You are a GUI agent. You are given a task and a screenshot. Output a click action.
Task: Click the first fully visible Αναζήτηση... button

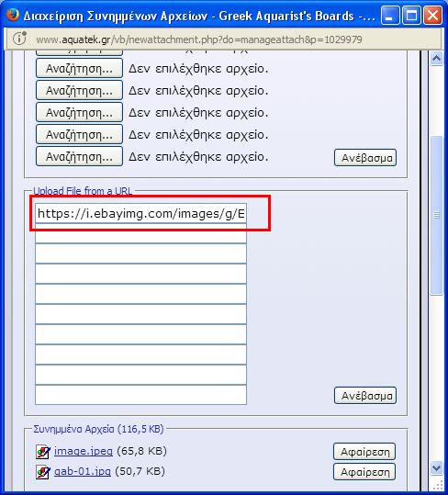tap(79, 68)
